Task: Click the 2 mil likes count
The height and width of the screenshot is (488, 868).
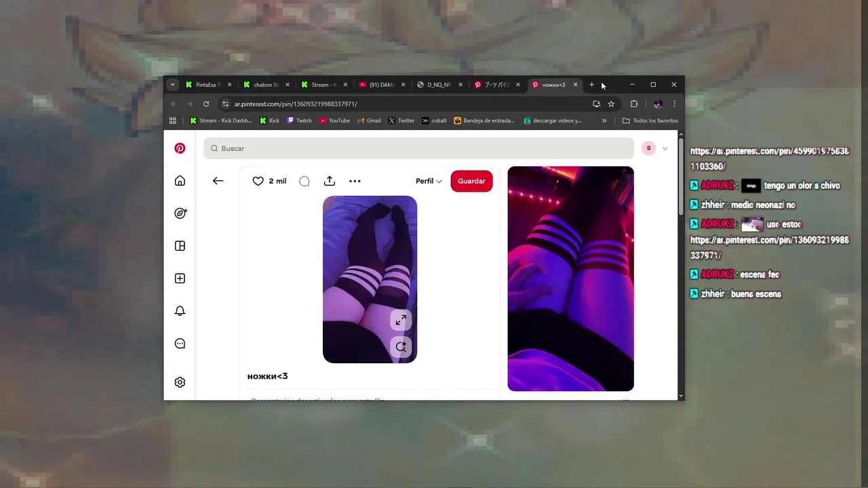Action: click(277, 181)
